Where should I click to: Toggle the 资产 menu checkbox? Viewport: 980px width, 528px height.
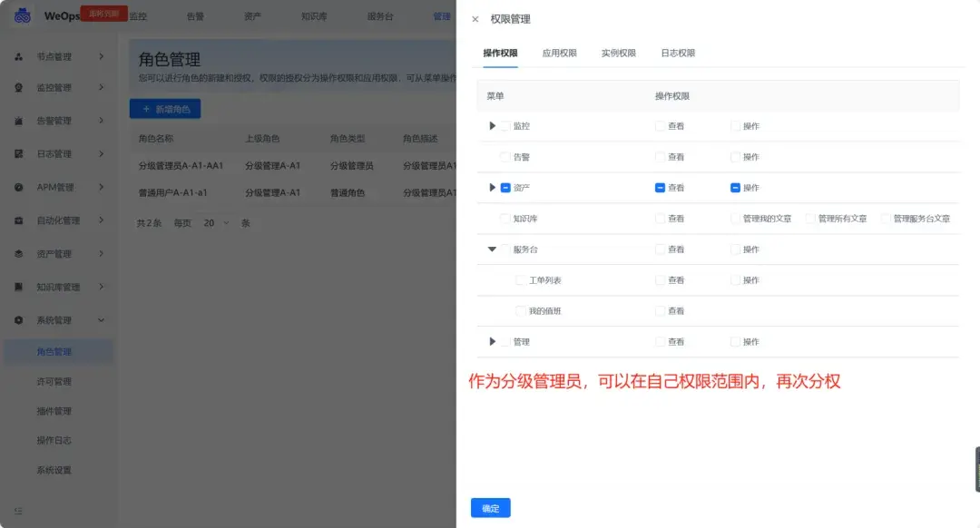click(505, 188)
